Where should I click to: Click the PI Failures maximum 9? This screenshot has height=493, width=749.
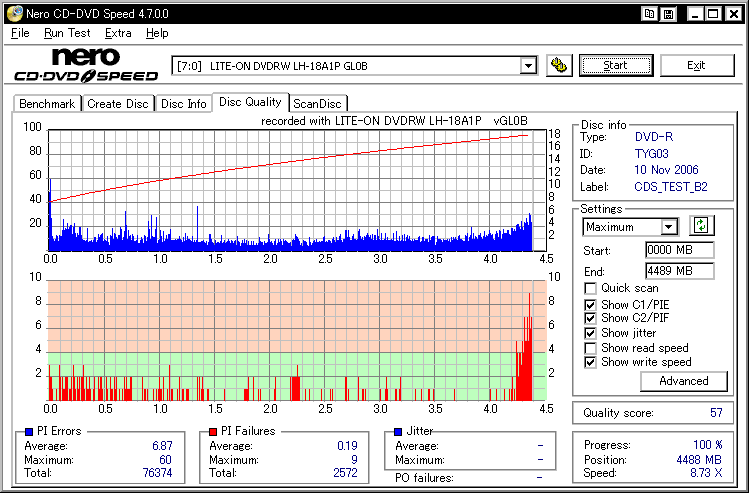354,460
